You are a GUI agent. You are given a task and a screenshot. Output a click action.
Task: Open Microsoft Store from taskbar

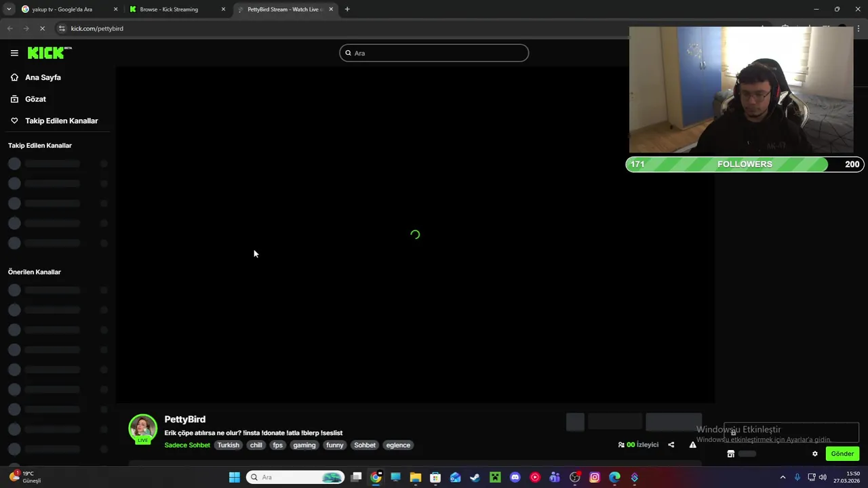point(435,477)
